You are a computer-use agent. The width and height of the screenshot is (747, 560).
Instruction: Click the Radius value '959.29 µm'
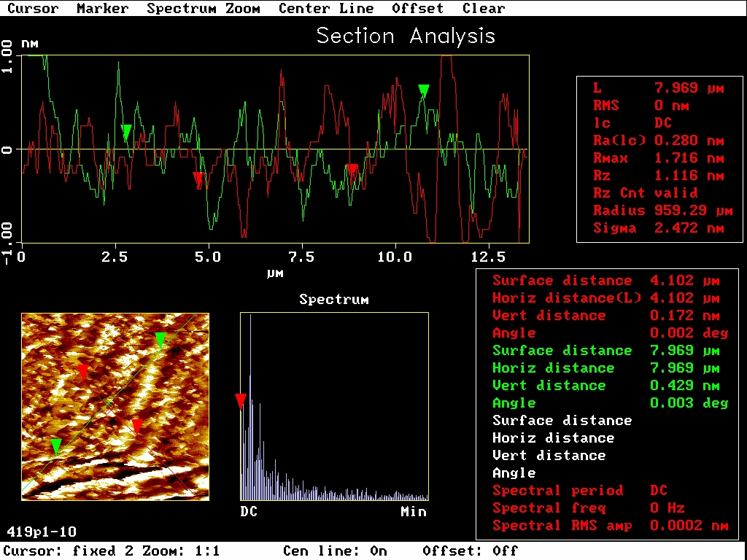[693, 211]
